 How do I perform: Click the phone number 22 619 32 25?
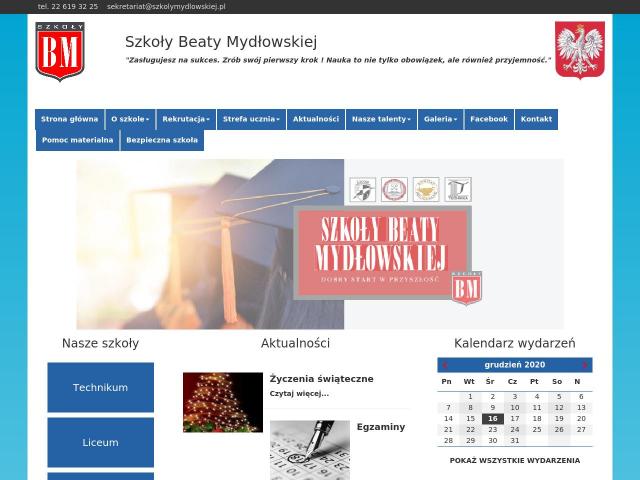point(68,7)
